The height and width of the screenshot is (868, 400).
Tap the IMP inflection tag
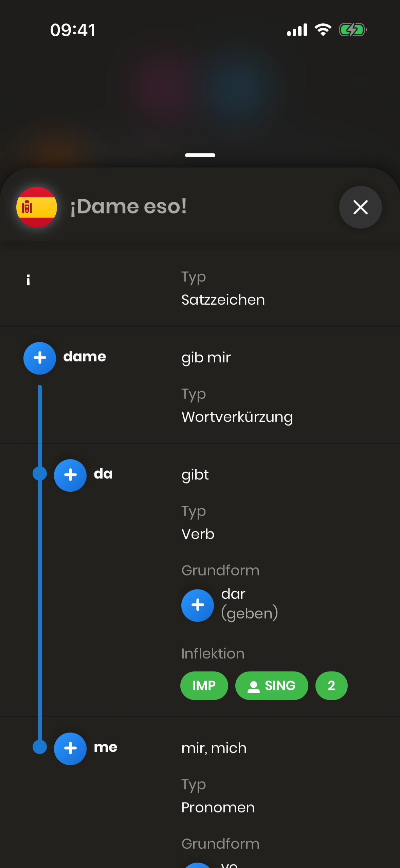click(x=204, y=686)
